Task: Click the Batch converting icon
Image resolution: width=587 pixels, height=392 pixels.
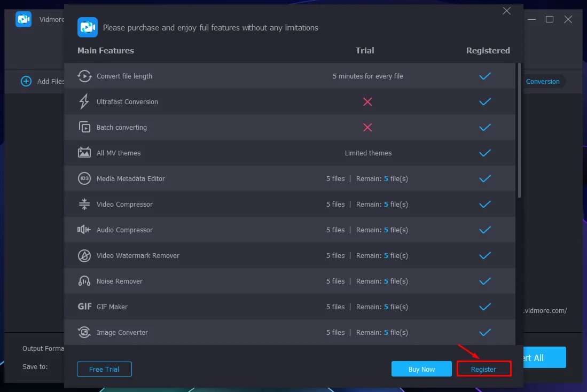Action: tap(84, 127)
